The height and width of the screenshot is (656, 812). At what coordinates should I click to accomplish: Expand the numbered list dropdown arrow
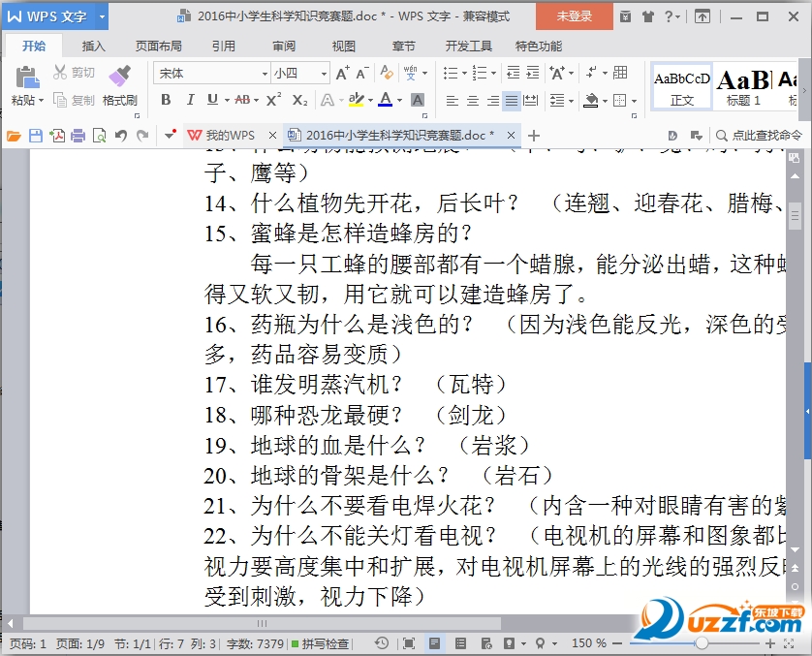(x=493, y=73)
